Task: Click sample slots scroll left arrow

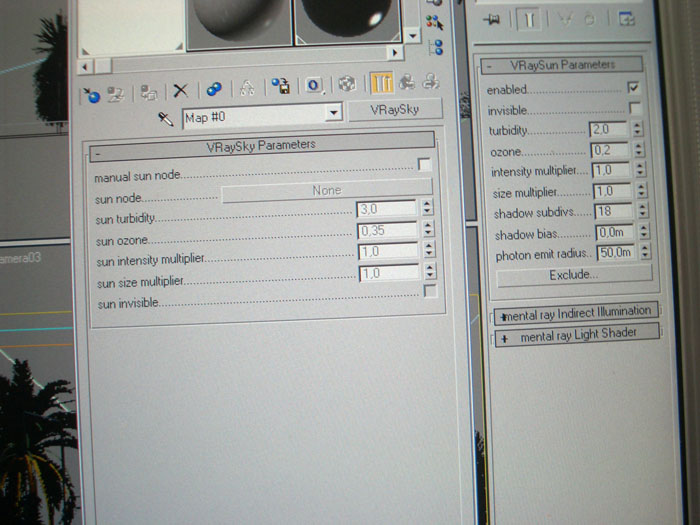Action: [x=84, y=67]
